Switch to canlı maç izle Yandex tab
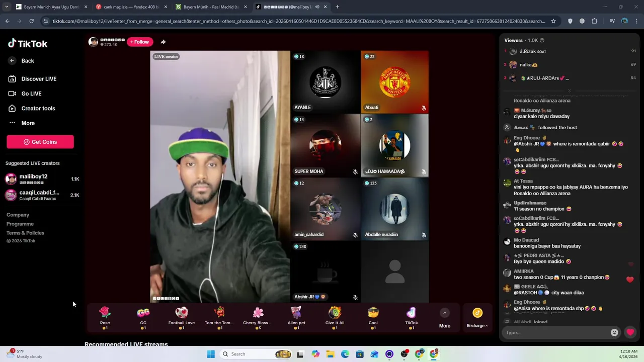This screenshot has width=644, height=362. (x=132, y=7)
